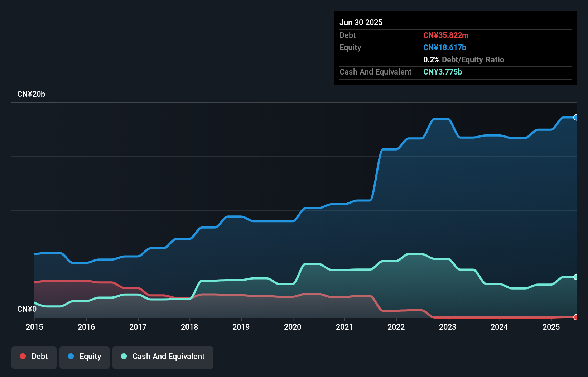Click the Jun 30 2025 tooltip date
Viewport: 588px width, 377px height.
(x=361, y=22)
